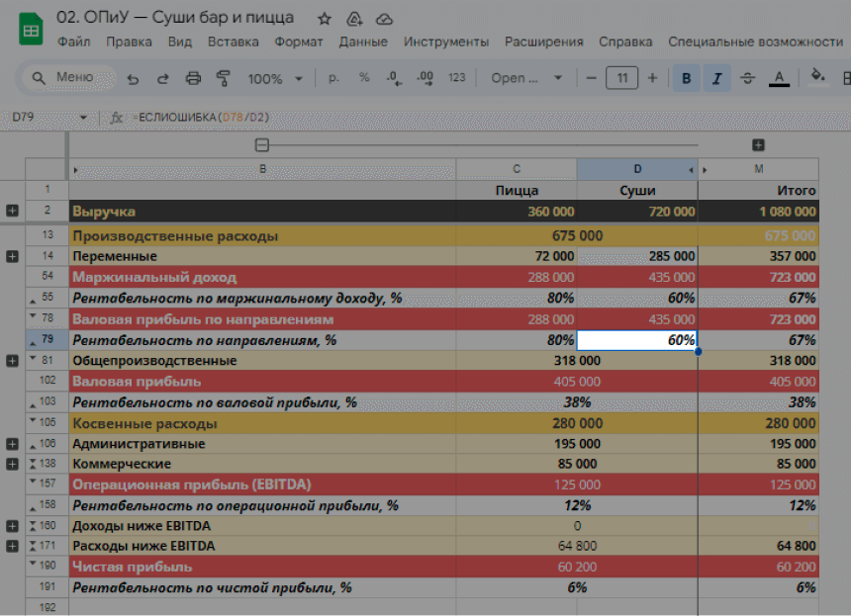Open the font family dropdown

tap(526, 78)
